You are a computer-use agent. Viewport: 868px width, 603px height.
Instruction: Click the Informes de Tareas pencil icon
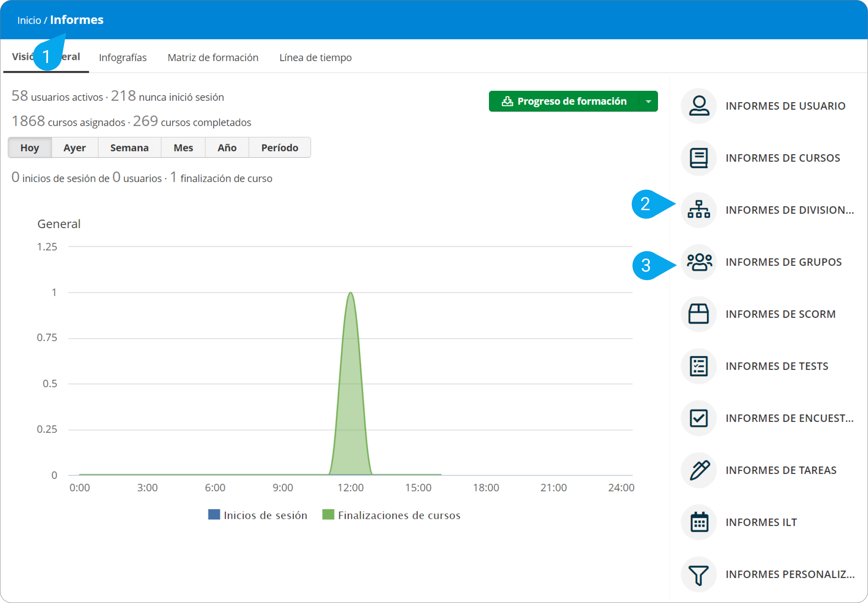tap(699, 470)
